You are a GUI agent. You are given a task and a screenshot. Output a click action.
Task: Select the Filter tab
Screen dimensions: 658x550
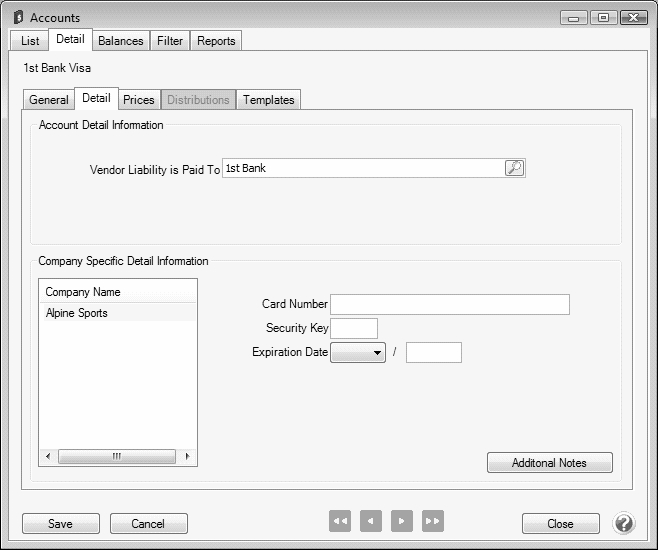point(170,41)
